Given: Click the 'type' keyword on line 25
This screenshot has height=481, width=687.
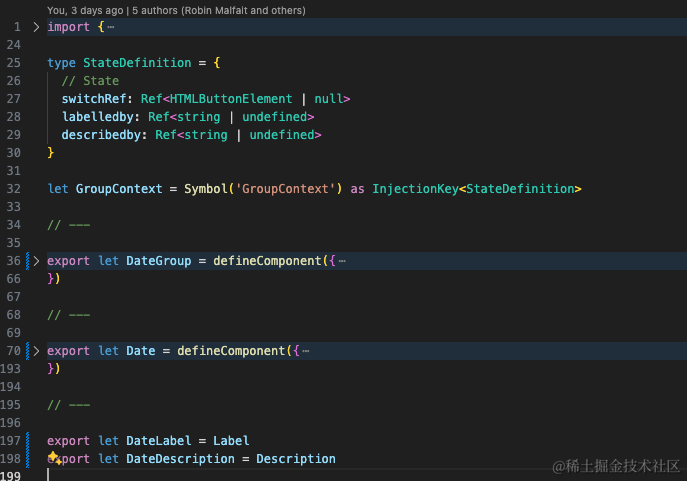Looking at the screenshot, I should pyautogui.click(x=61, y=63).
